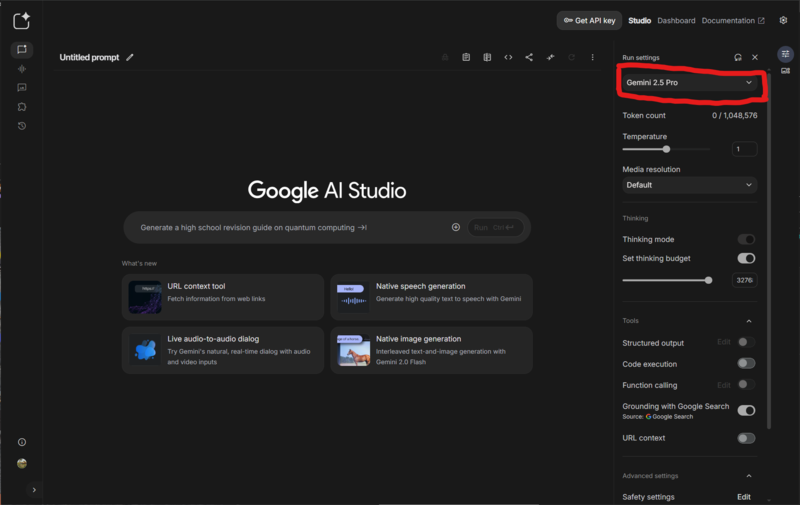The width and height of the screenshot is (800, 505).
Task: Open the History clock sidebar icon
Action: [x=21, y=126]
